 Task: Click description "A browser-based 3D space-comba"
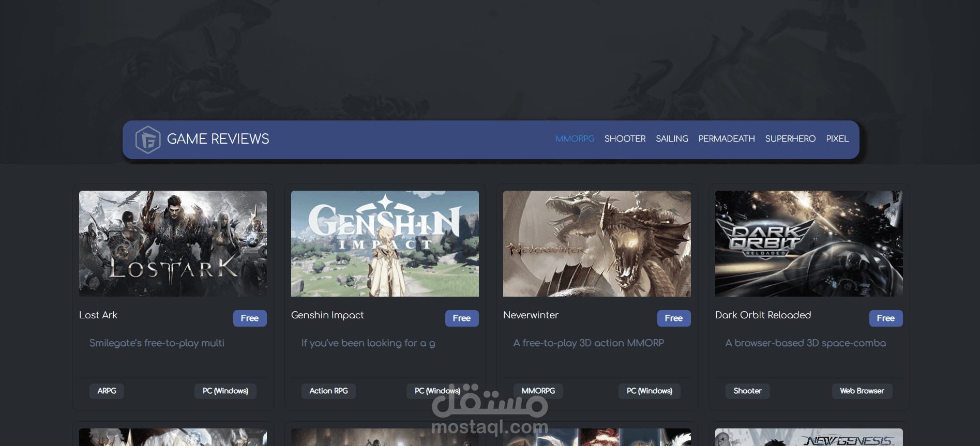806,343
